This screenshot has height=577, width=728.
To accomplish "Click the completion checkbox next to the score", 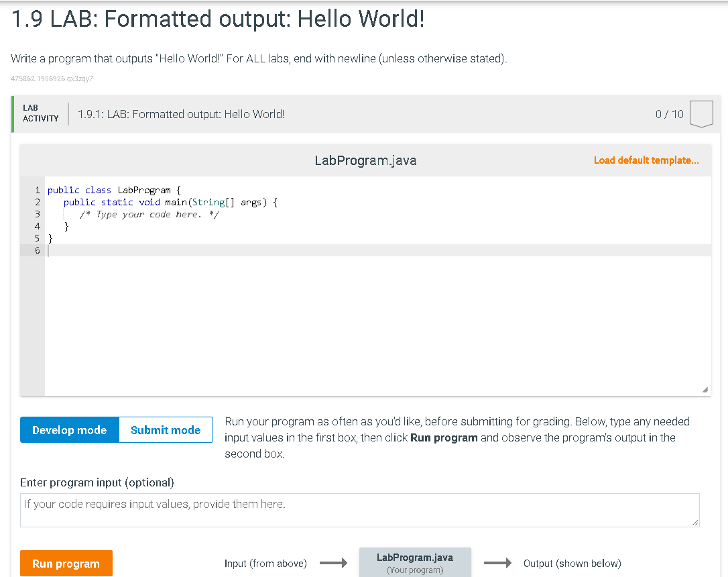I will [x=701, y=113].
